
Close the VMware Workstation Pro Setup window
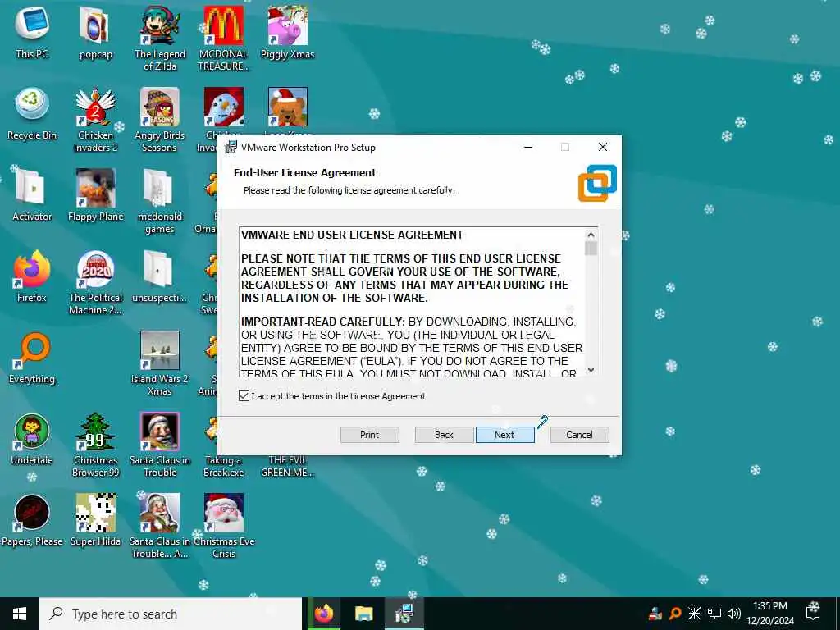[x=603, y=147]
